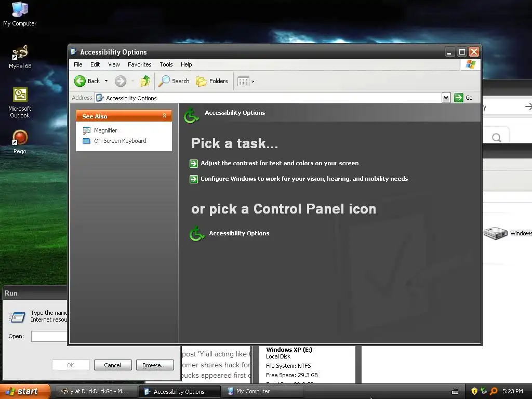Click the Accessibility Options Control Panel link text
532x399 pixels.
(x=239, y=233)
